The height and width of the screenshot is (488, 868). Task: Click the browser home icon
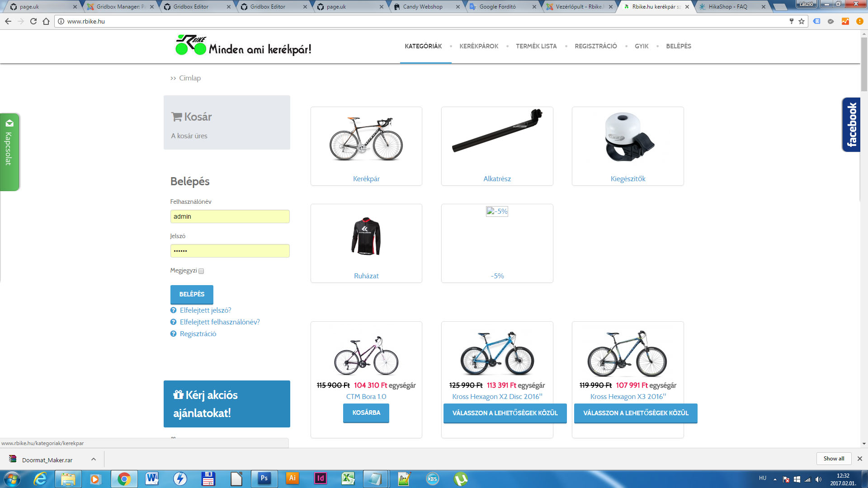pyautogui.click(x=46, y=21)
